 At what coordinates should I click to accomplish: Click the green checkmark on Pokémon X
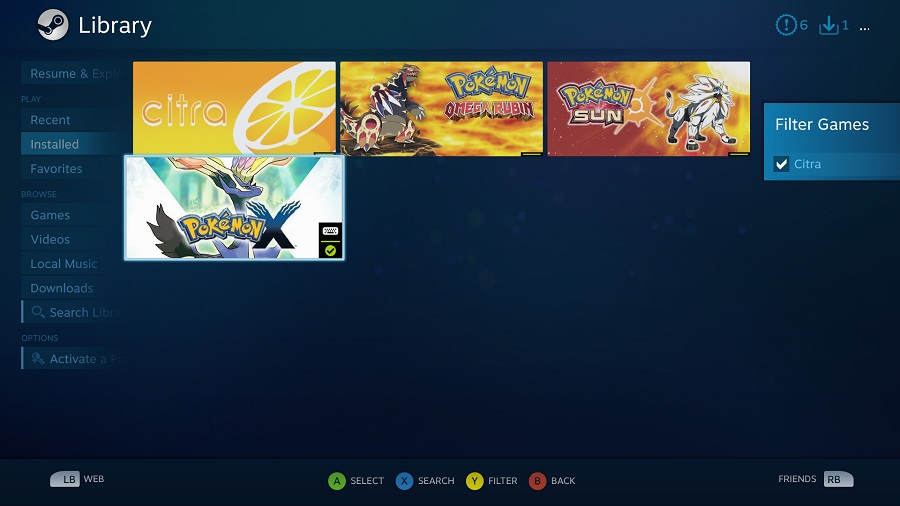click(330, 250)
